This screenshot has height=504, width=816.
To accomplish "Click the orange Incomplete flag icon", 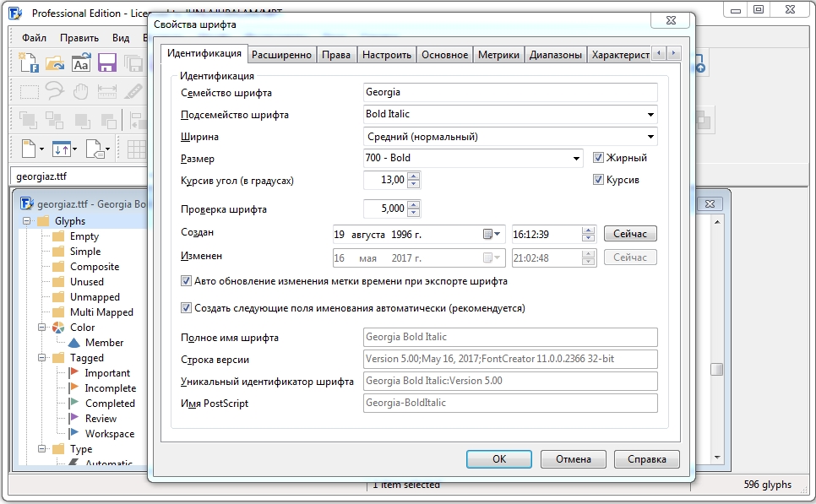I will (73, 387).
